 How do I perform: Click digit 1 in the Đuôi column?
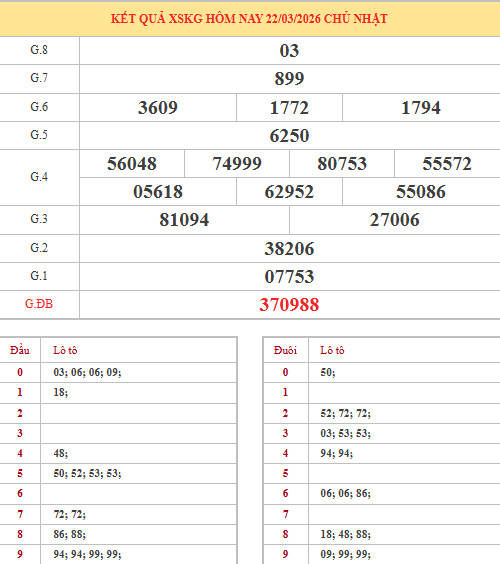pos(285,392)
